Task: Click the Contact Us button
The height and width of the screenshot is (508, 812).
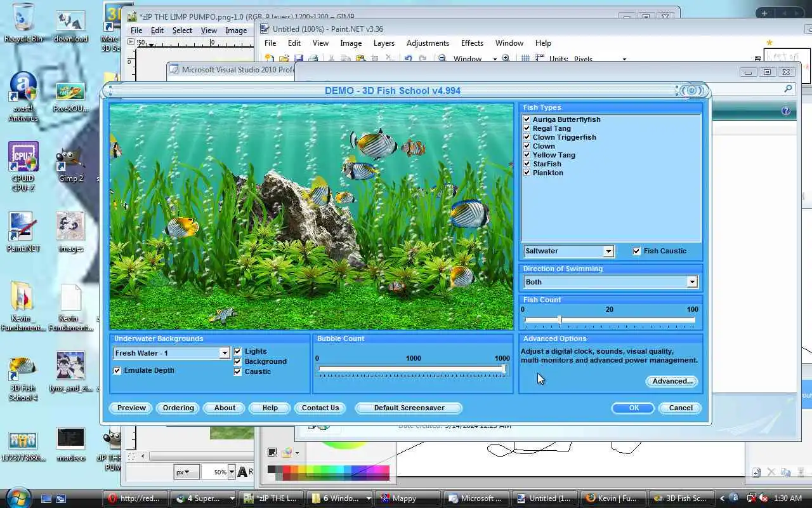Action: 320,408
